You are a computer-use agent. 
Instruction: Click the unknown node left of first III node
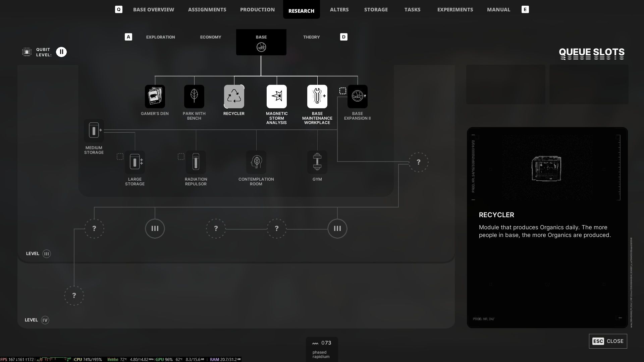tap(94, 229)
